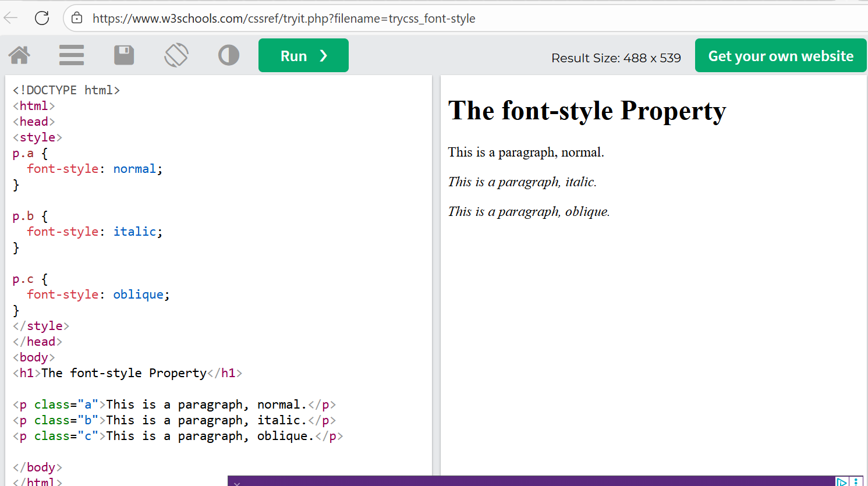868x486 pixels.
Task: Reload the page in the browser
Action: [x=42, y=18]
